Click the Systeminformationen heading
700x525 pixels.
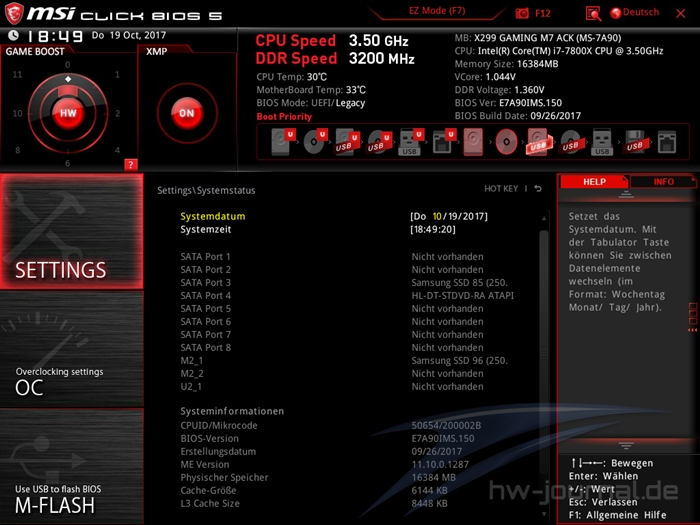click(232, 411)
